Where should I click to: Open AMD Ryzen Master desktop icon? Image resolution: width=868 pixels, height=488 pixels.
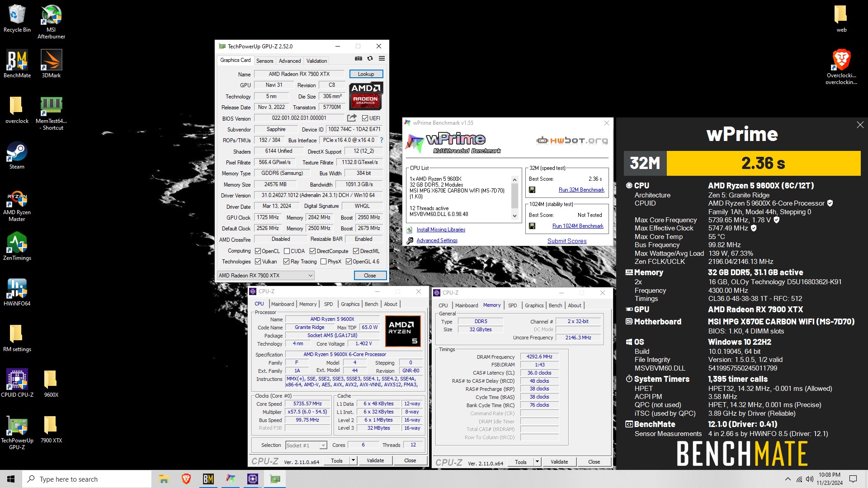tap(17, 206)
